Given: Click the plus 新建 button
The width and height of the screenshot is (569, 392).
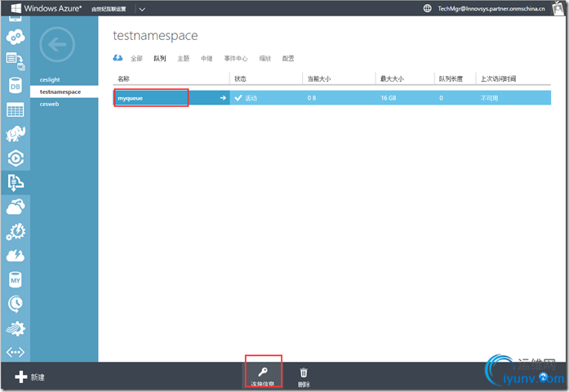Looking at the screenshot, I should 29,377.
